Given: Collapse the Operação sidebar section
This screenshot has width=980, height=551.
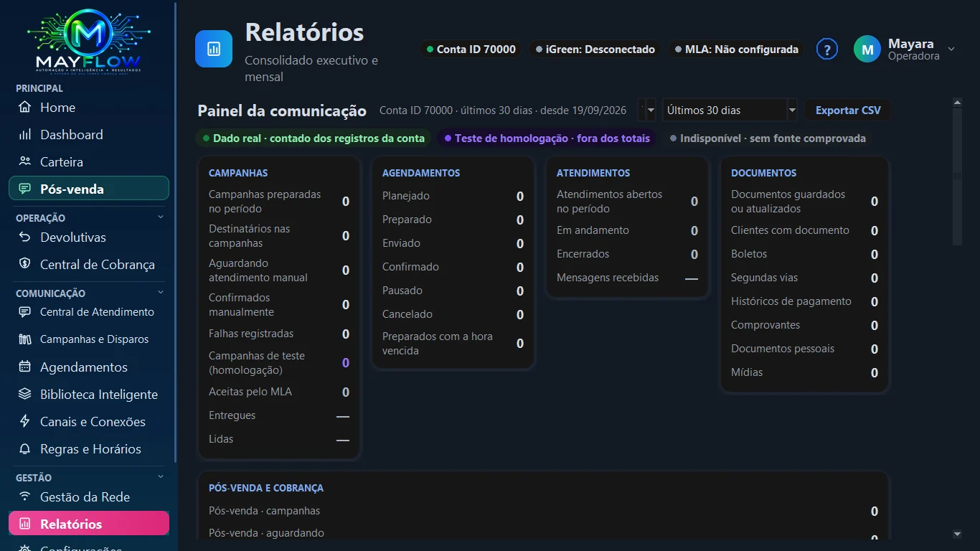Looking at the screenshot, I should click(161, 217).
